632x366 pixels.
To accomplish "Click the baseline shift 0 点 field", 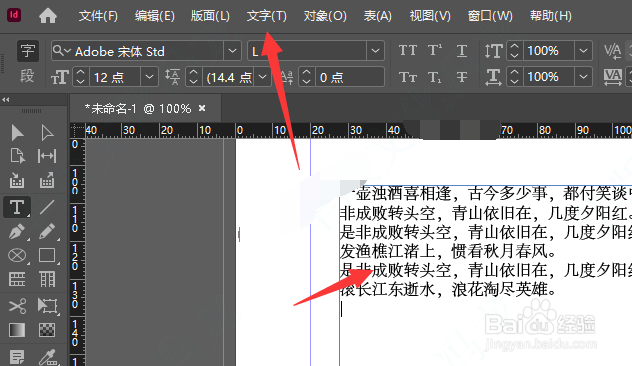I will [349, 77].
